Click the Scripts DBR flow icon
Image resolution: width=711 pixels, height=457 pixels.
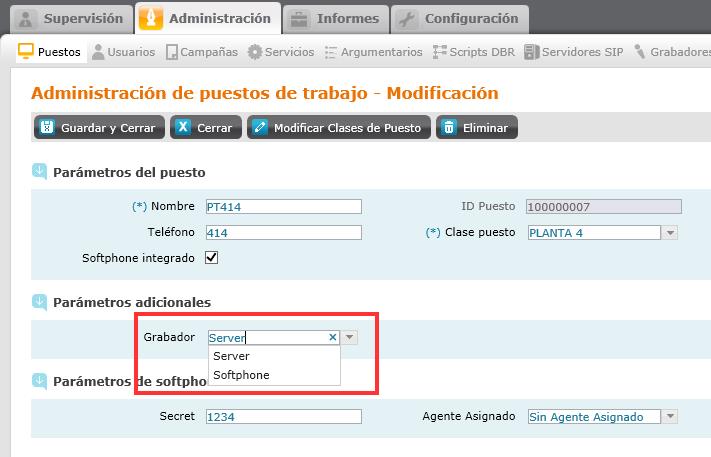(x=440, y=52)
